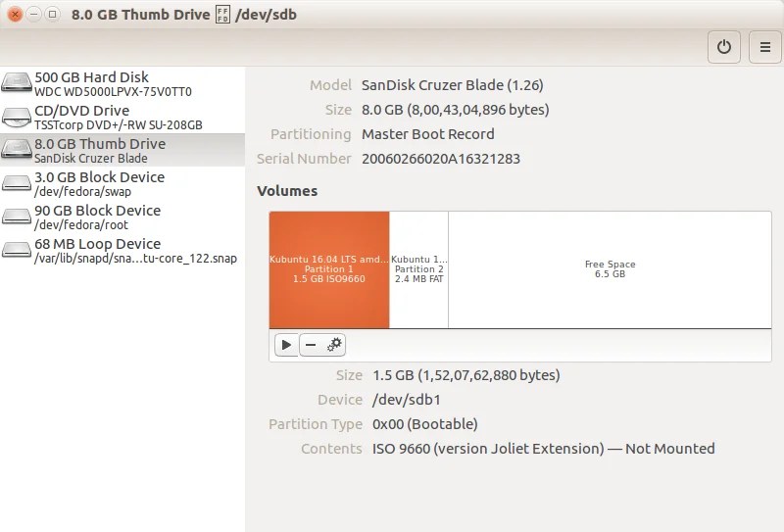Mount the selected partition with play button
The width and height of the screenshot is (784, 532).
click(x=286, y=345)
